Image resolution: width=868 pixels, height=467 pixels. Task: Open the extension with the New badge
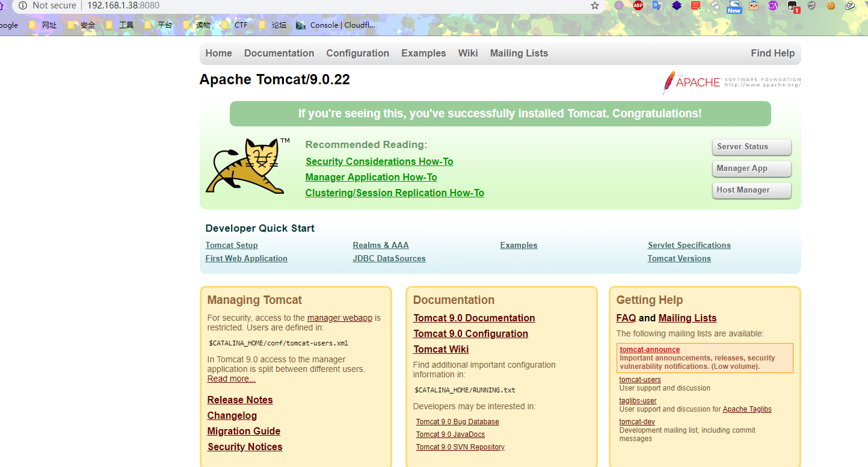point(734,7)
